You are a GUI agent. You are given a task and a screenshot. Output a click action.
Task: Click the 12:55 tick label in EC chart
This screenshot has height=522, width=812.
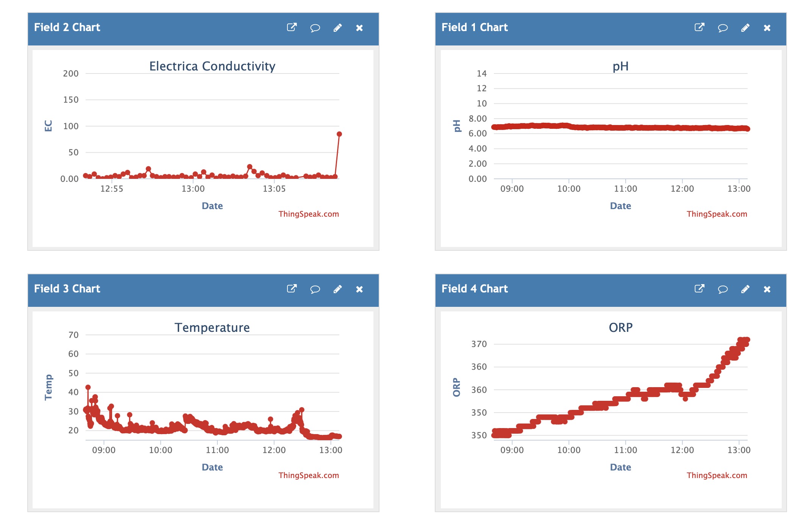tap(112, 189)
